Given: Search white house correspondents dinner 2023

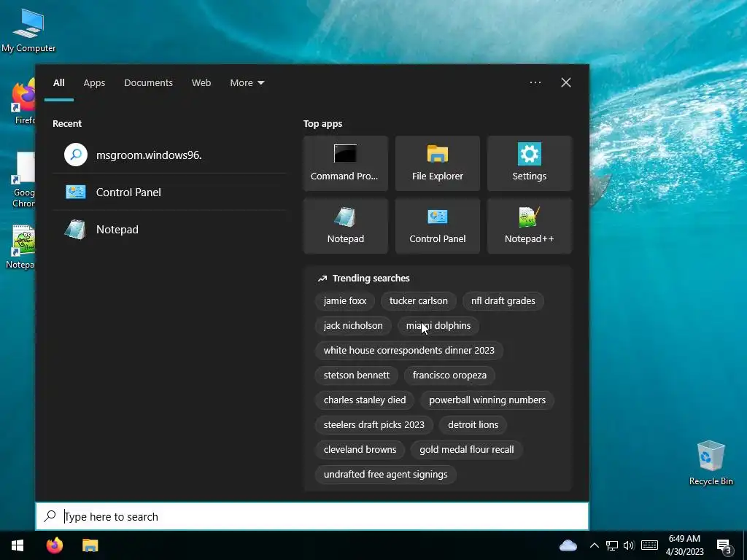Looking at the screenshot, I should (x=409, y=351).
